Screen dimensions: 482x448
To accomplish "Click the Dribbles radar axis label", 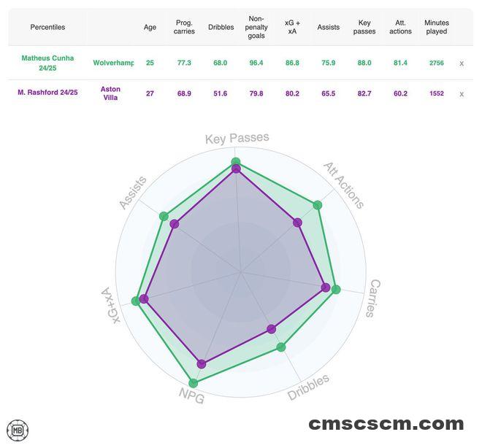I will [308, 387].
